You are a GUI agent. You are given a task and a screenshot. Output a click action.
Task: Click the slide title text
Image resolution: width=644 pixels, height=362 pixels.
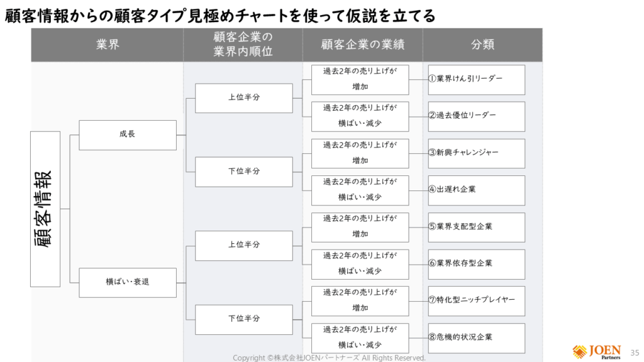click(220, 15)
